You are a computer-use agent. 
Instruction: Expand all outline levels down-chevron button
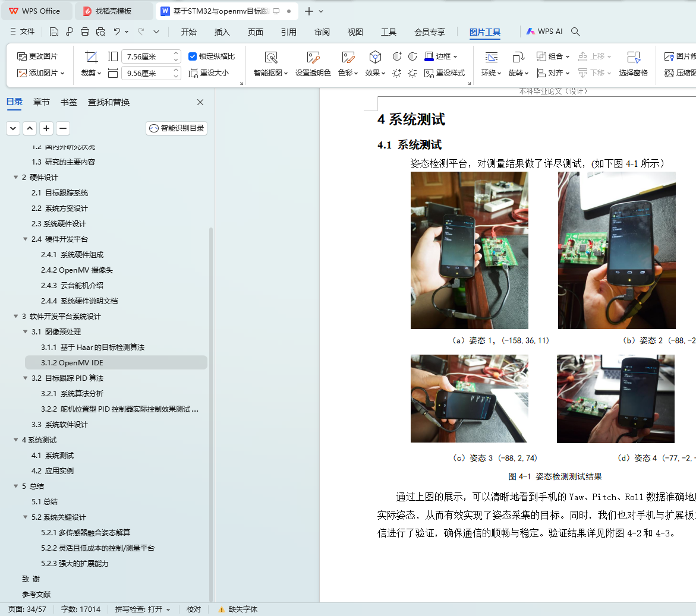(x=13, y=128)
